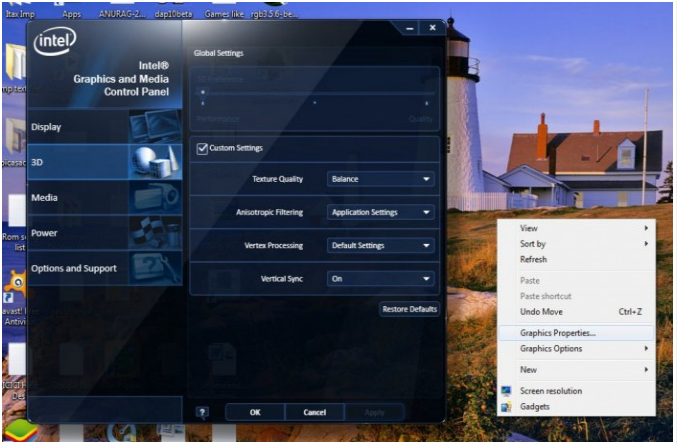
Task: Confirm with the OK button
Action: click(x=255, y=412)
